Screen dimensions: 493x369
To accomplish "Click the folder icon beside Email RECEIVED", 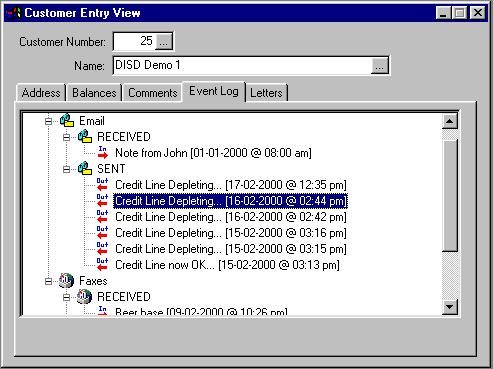I will coord(85,136).
